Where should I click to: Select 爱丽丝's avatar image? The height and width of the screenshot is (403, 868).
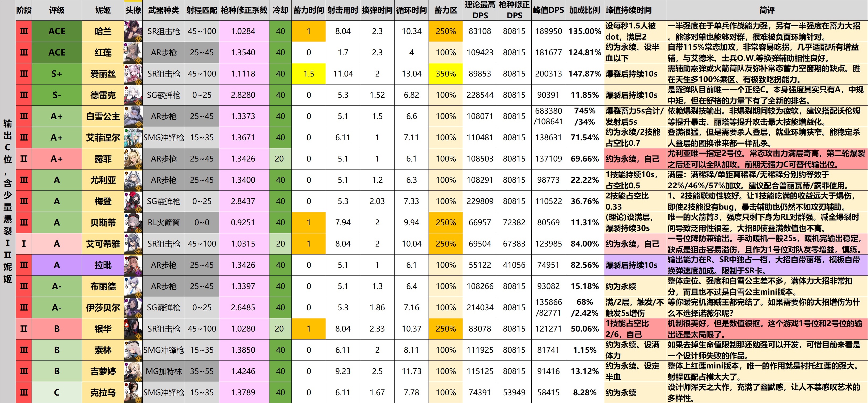pyautogui.click(x=133, y=74)
